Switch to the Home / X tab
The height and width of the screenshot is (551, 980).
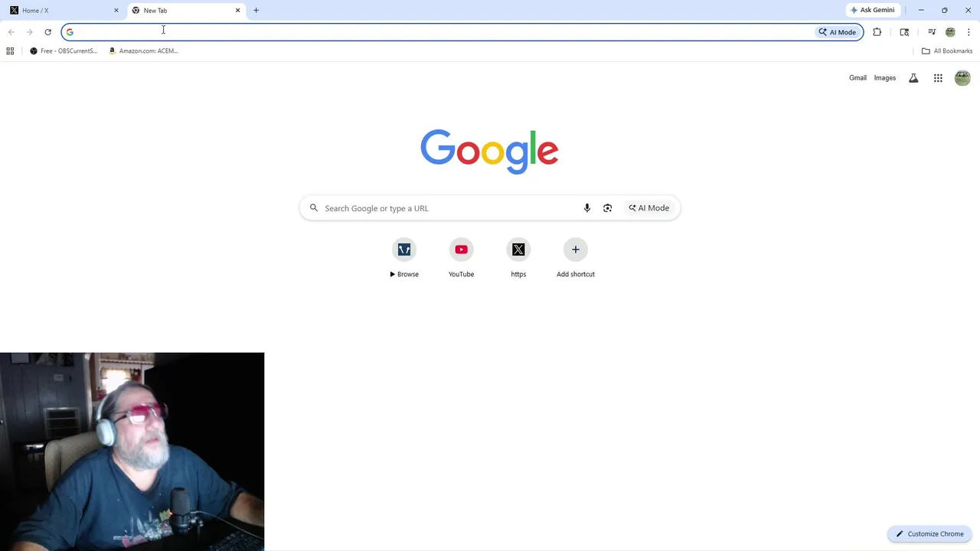click(64, 10)
